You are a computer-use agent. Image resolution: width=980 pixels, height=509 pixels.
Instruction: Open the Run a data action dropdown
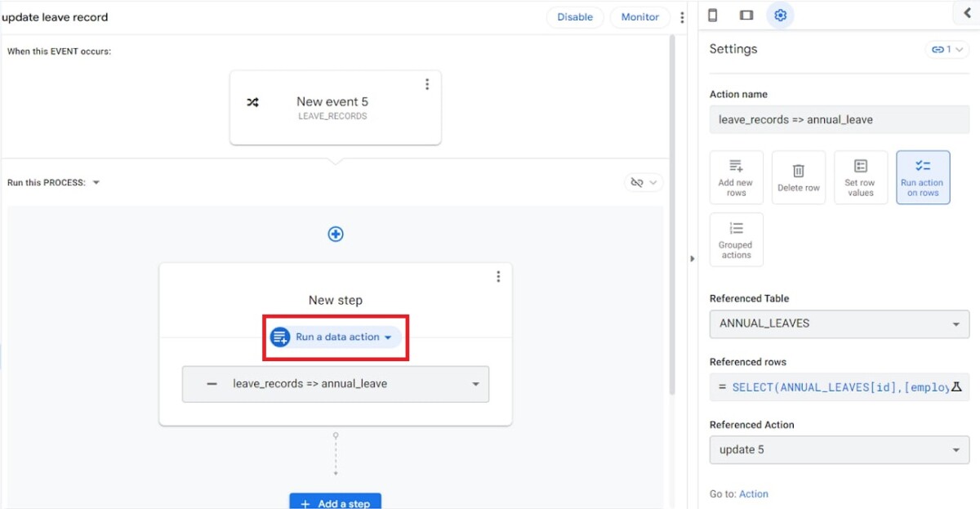click(334, 337)
